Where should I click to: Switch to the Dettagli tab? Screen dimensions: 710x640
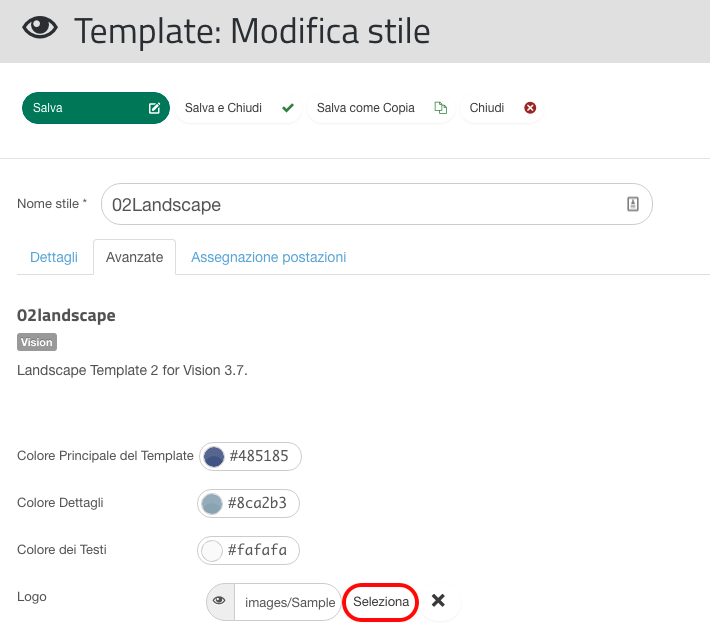[54, 257]
